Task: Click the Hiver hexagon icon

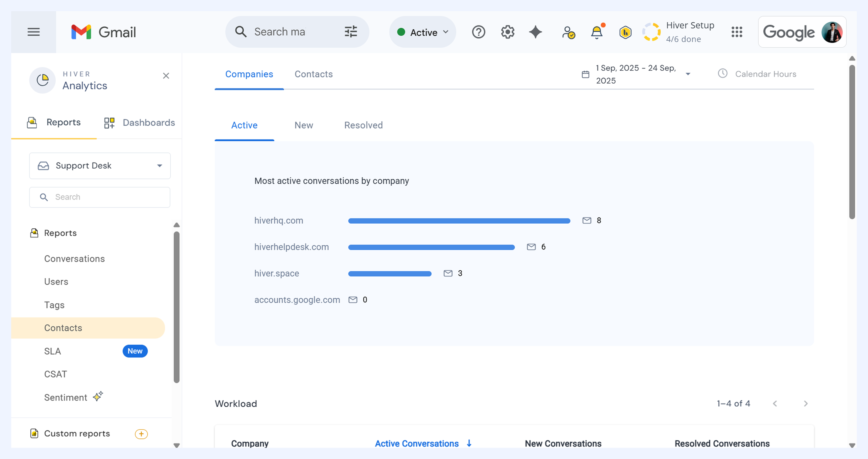Action: coord(625,32)
